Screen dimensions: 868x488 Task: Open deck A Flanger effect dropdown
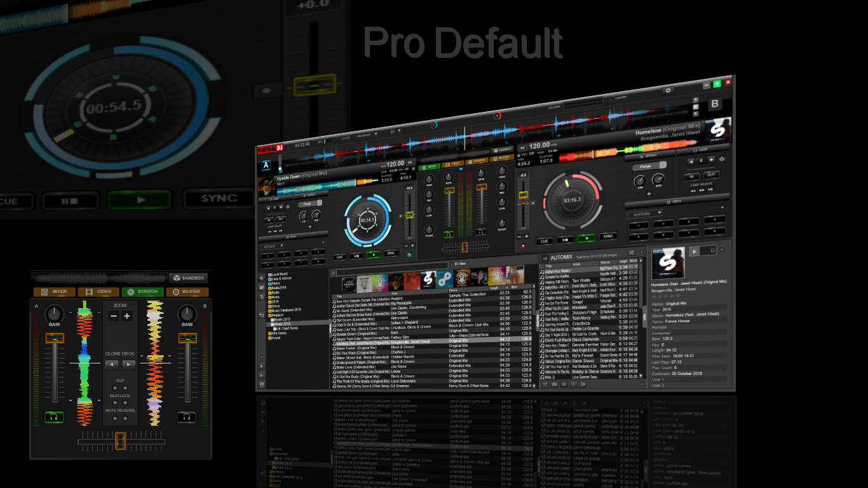click(309, 205)
